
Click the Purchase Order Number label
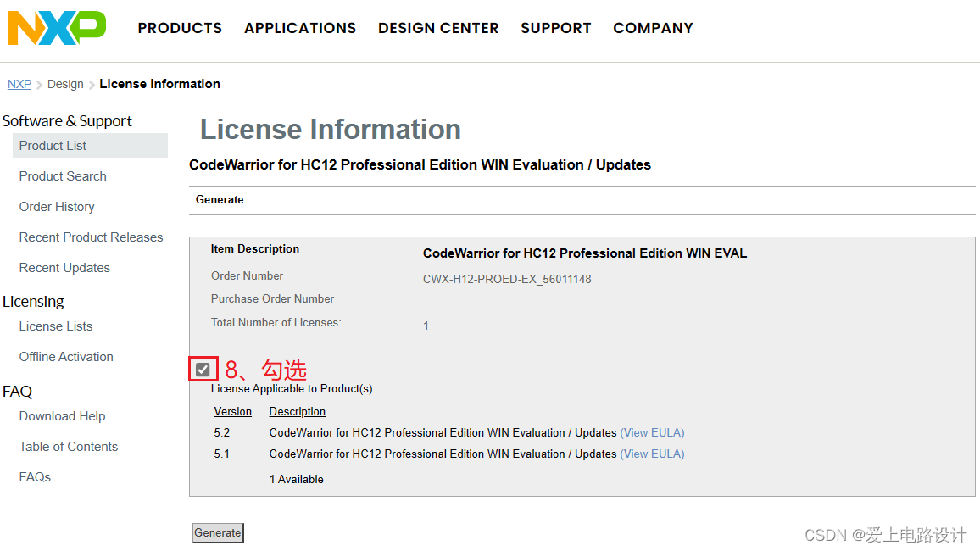click(272, 299)
